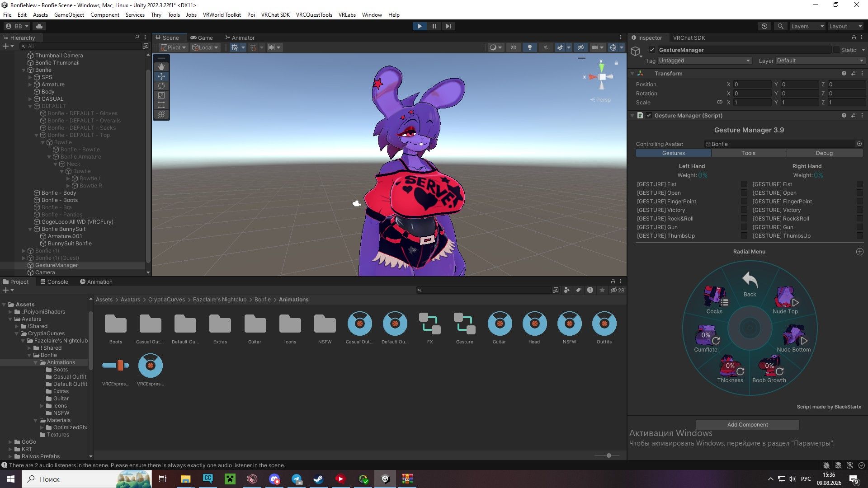Open the GameObject menu
The height and width of the screenshot is (488, 868).
pyautogui.click(x=69, y=15)
